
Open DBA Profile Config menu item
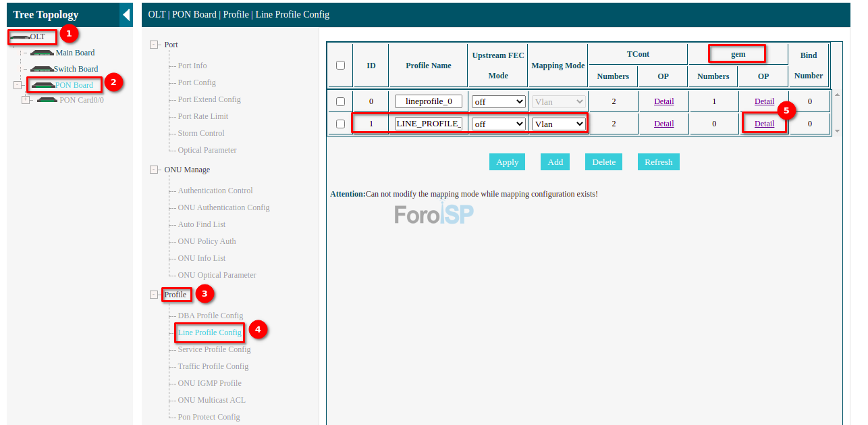(210, 316)
